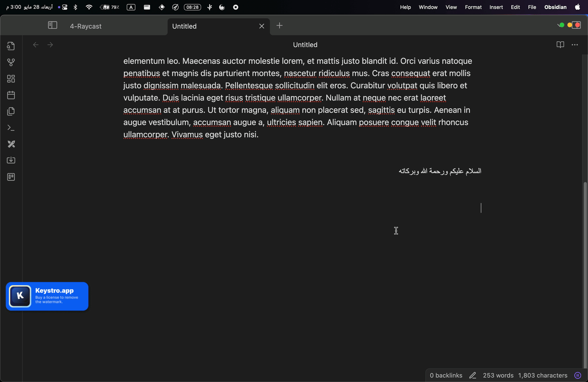Select the Untitled tab
Viewport: 588px width, 382px height.
point(184,26)
